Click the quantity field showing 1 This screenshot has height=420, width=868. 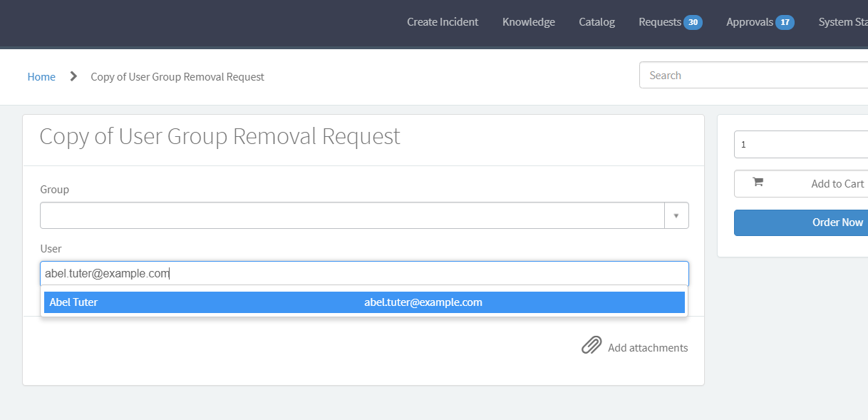point(801,144)
